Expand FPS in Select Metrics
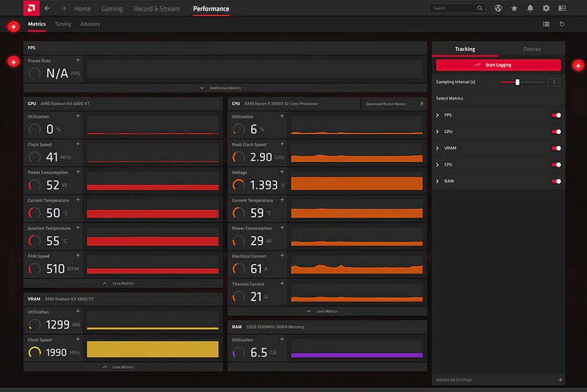The height and width of the screenshot is (392, 587). (437, 115)
